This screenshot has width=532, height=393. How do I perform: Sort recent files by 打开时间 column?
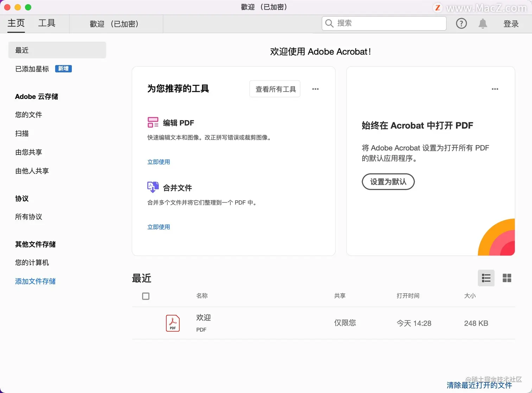click(408, 296)
